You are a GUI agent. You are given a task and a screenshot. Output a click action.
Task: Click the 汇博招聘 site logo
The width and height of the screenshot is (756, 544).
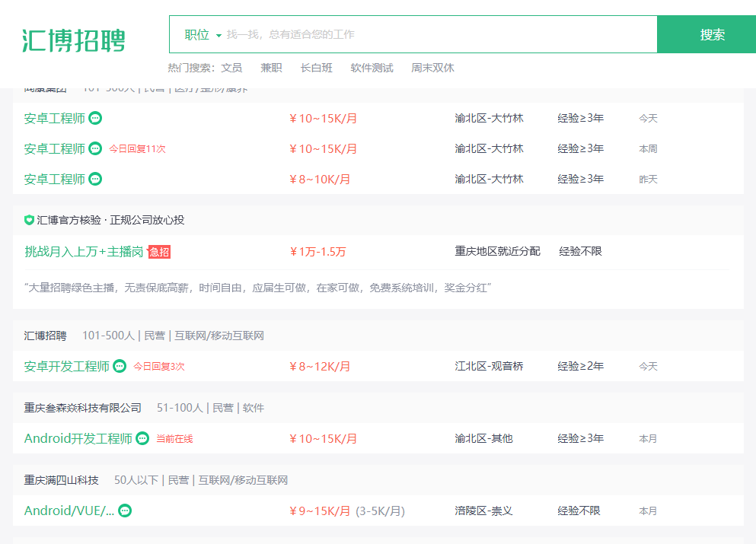[74, 40]
